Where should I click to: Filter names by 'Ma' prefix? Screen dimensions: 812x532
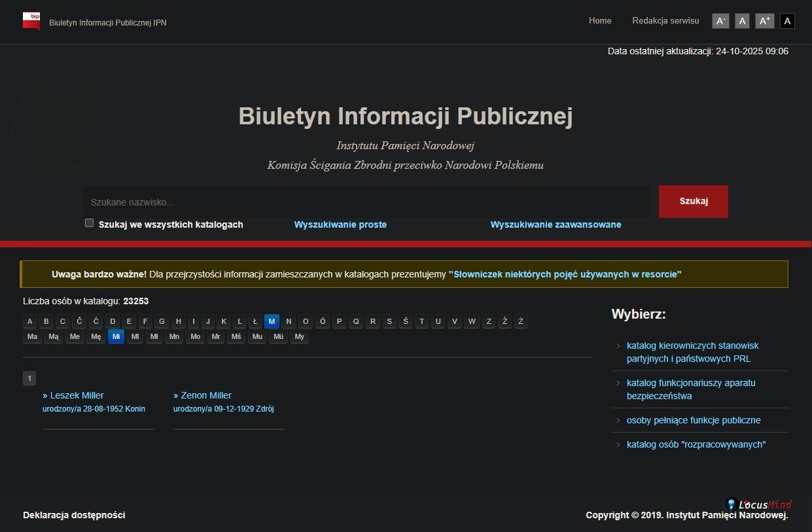(31, 337)
